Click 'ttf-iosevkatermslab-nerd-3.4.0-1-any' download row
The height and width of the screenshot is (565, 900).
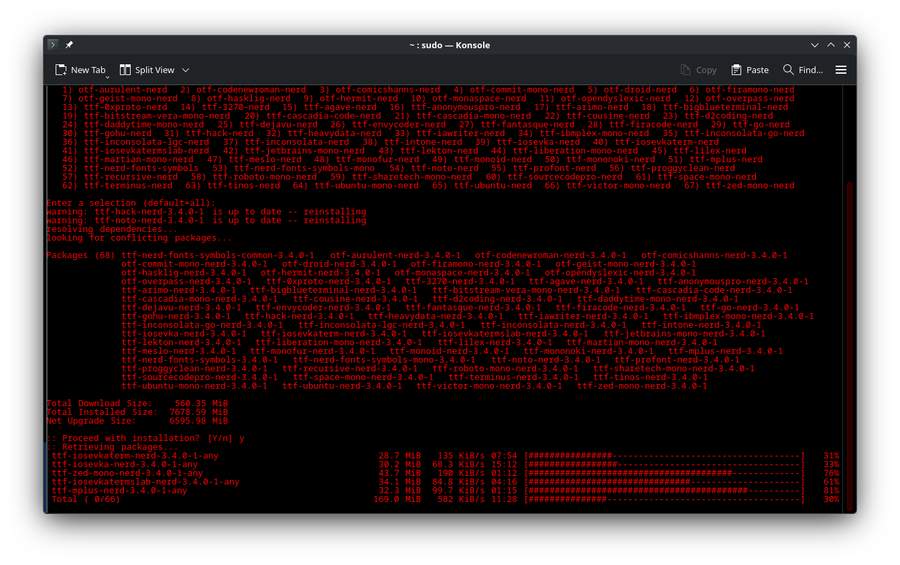(x=445, y=482)
